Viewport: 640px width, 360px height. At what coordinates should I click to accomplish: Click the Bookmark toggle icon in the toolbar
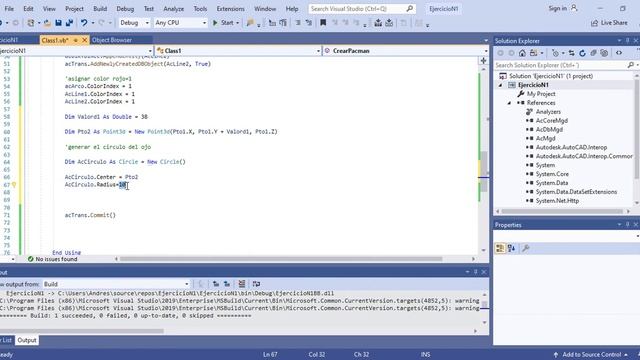click(323, 23)
